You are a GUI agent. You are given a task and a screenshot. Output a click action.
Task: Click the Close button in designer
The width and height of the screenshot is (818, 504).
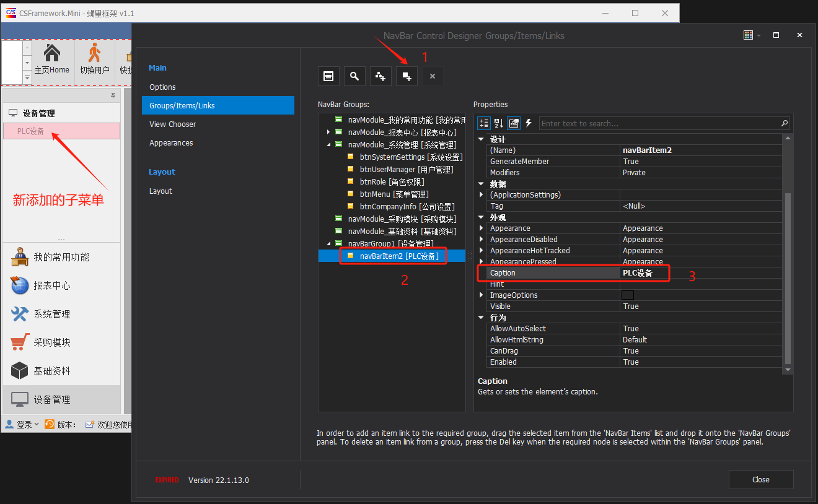[x=761, y=480]
